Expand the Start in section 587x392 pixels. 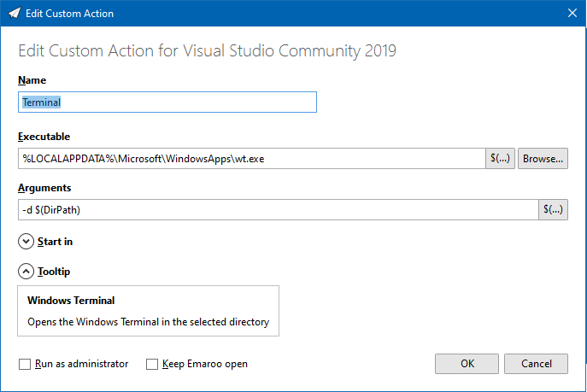click(x=26, y=242)
